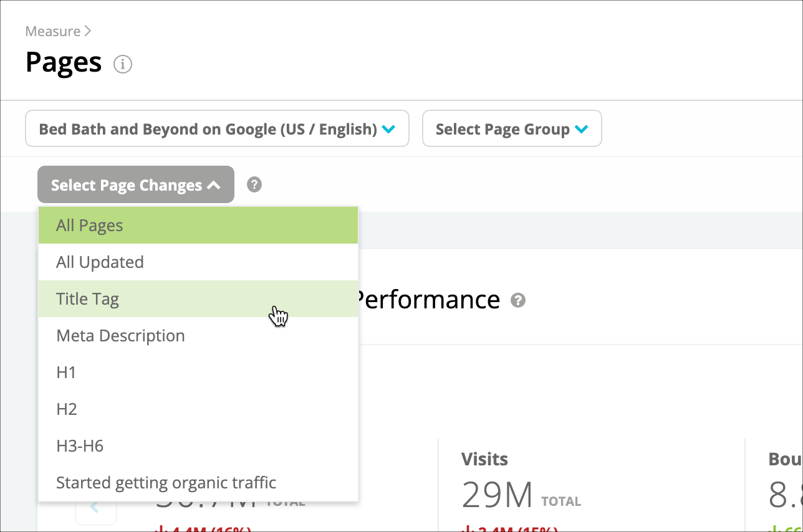Click the help icon beside Select Page Changes
Screen dimensions: 803x532
coord(254,184)
